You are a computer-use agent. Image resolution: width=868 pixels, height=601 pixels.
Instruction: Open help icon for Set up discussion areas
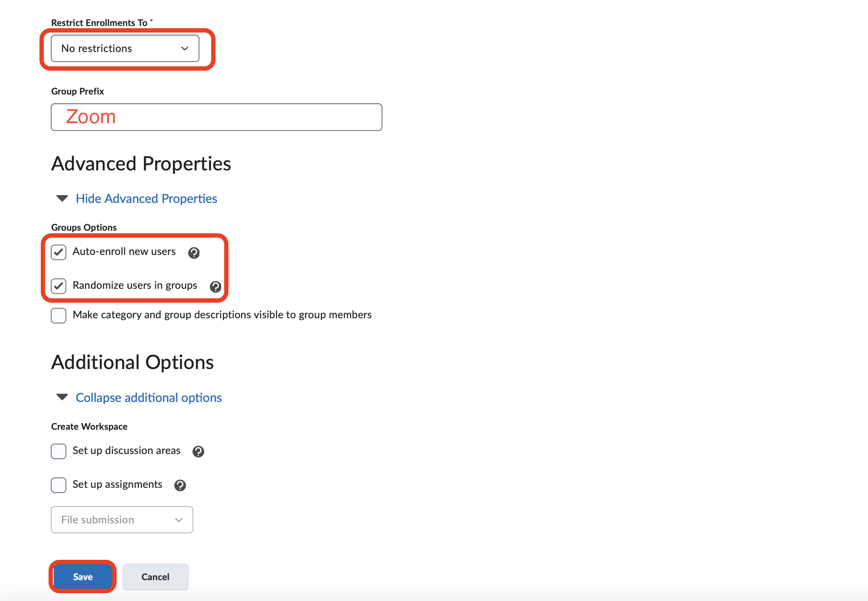click(198, 451)
